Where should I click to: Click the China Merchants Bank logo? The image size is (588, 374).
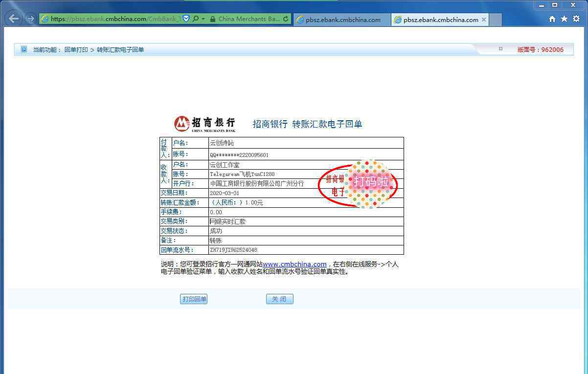click(204, 124)
